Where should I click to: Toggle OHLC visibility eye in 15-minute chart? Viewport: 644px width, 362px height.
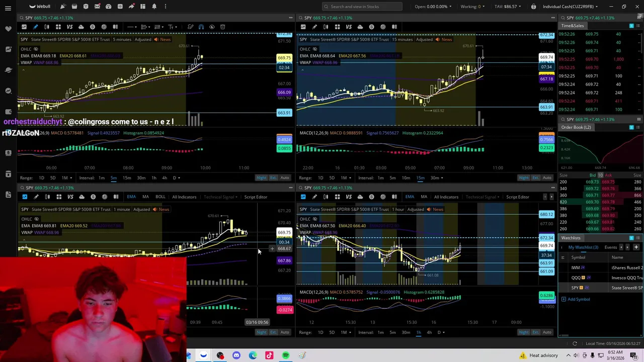[315, 49]
